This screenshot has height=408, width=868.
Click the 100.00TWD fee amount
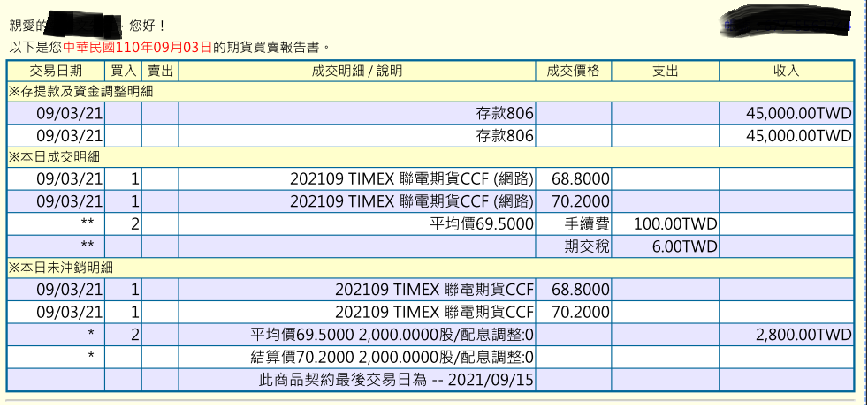click(675, 224)
